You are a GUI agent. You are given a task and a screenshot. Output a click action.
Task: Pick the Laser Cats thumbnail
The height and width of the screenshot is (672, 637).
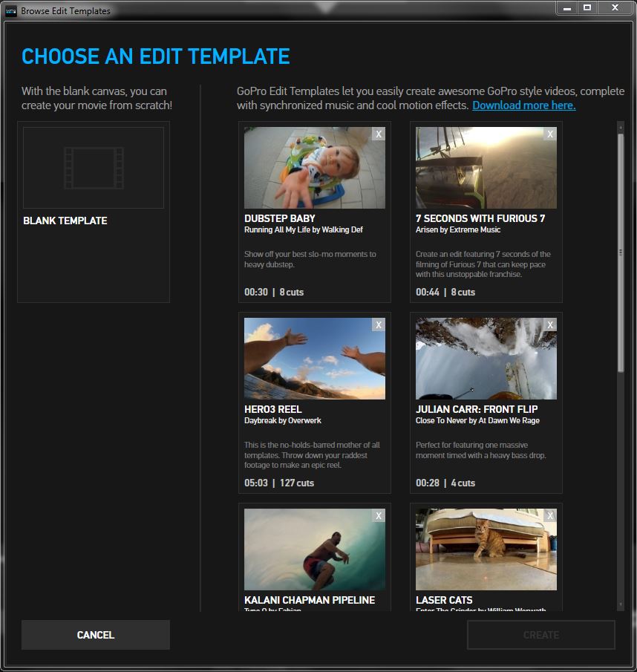pyautogui.click(x=486, y=549)
